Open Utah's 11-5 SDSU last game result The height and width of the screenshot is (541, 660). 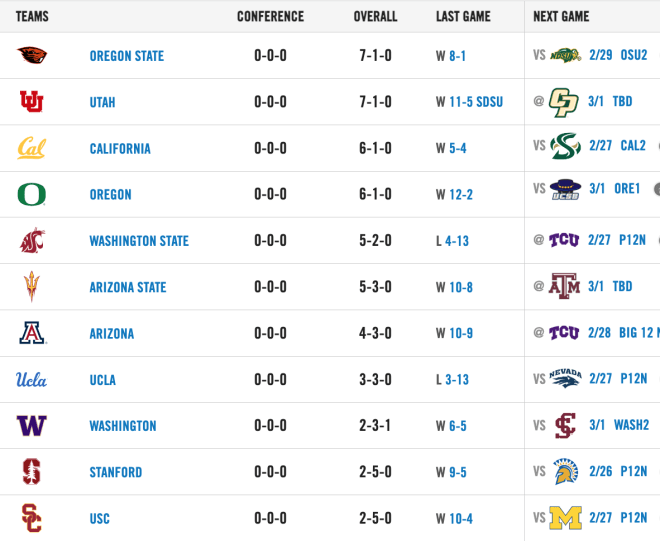476,102
